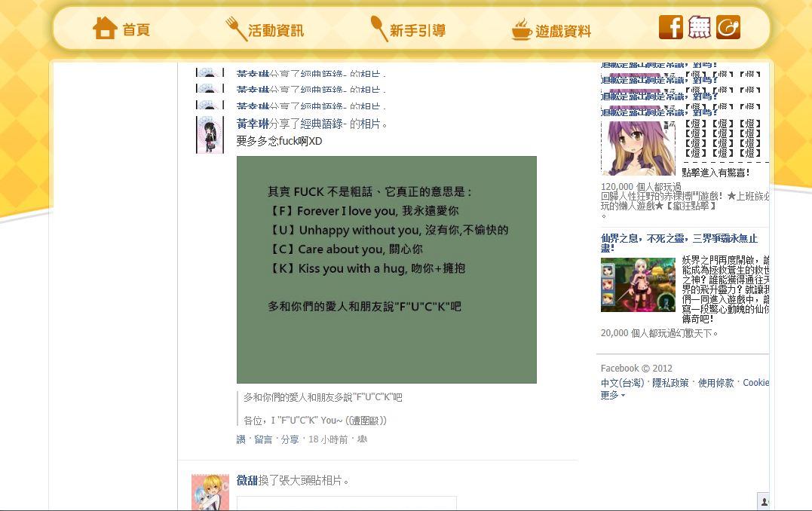
Task: Click 分享 to share the post
Action: pyautogui.click(x=290, y=439)
